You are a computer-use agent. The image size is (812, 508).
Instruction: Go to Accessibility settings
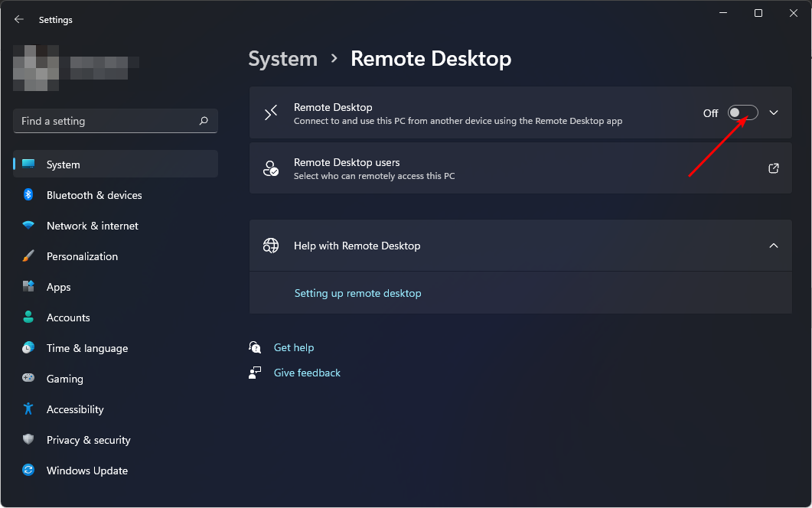tap(116, 409)
